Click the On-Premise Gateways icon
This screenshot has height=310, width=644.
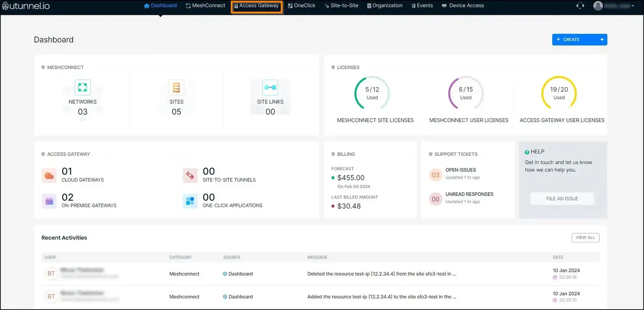(49, 201)
